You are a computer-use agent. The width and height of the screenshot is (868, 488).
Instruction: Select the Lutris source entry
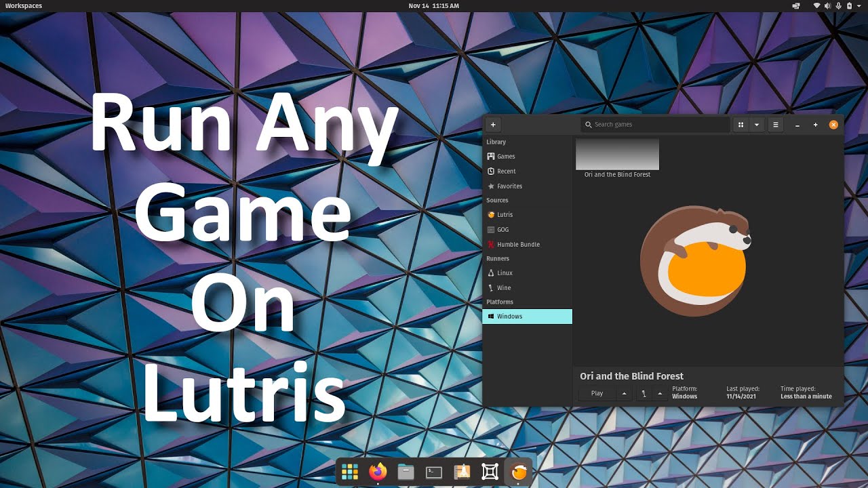tap(505, 215)
